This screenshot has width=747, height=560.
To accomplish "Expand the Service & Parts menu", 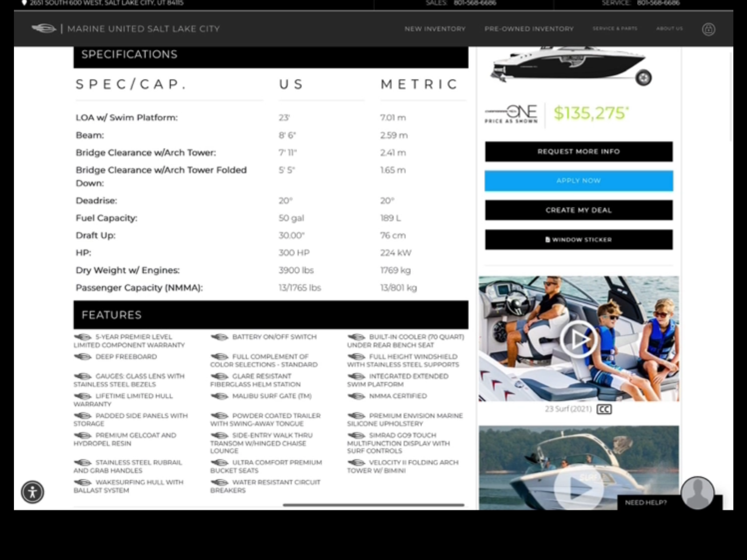I will 614,28.
